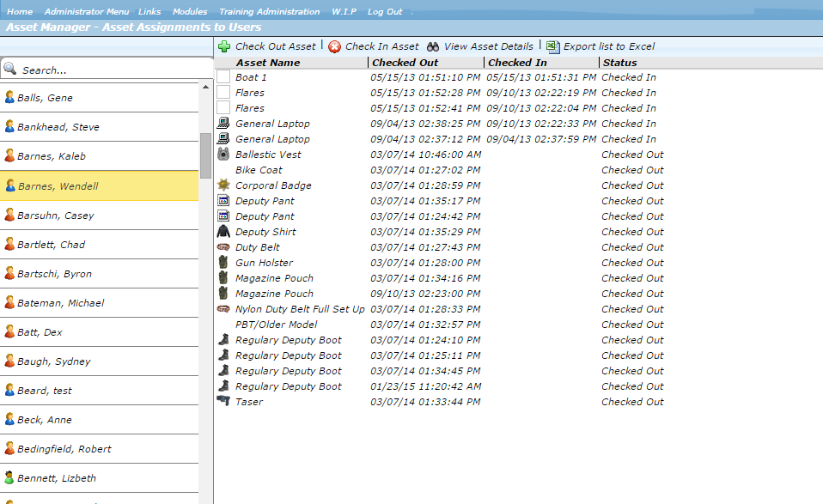Click the Deputy Shirt icon
823x504 pixels.
point(223,232)
